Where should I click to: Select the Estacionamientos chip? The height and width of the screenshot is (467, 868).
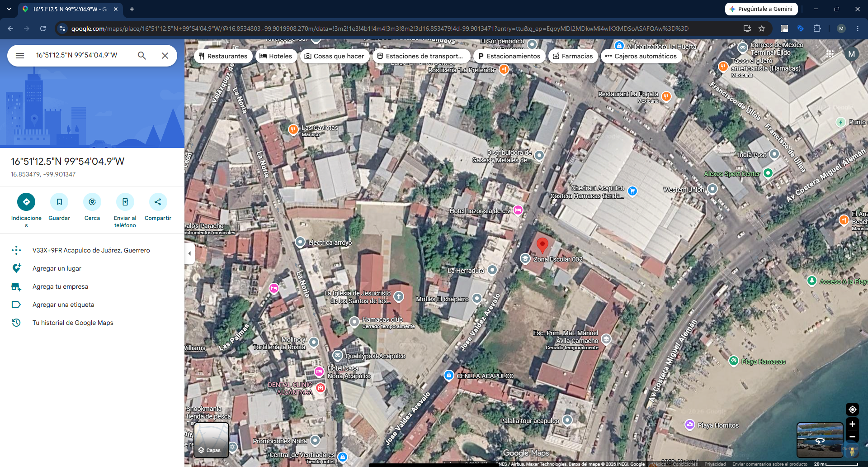click(509, 56)
